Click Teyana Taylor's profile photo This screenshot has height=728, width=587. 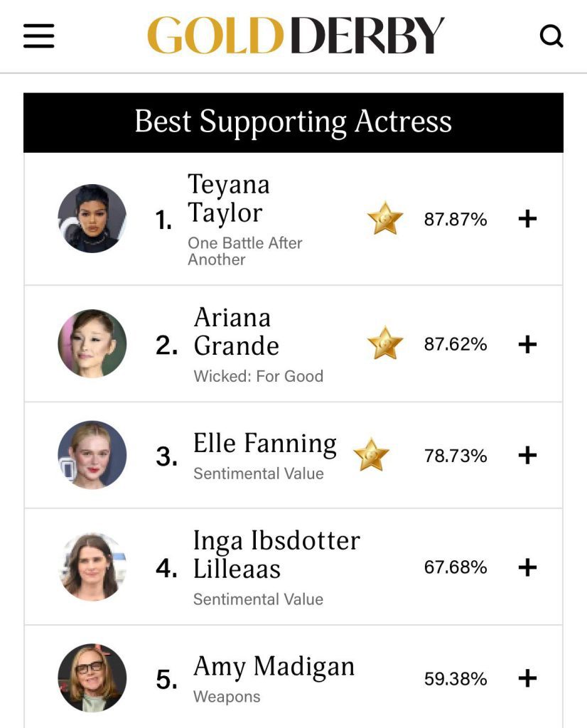[x=92, y=218]
